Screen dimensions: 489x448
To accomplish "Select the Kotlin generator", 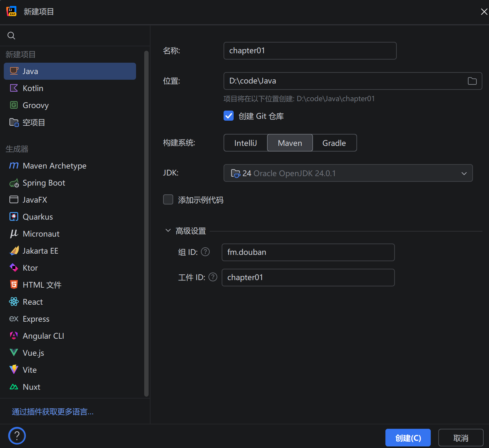I will pyautogui.click(x=33, y=88).
